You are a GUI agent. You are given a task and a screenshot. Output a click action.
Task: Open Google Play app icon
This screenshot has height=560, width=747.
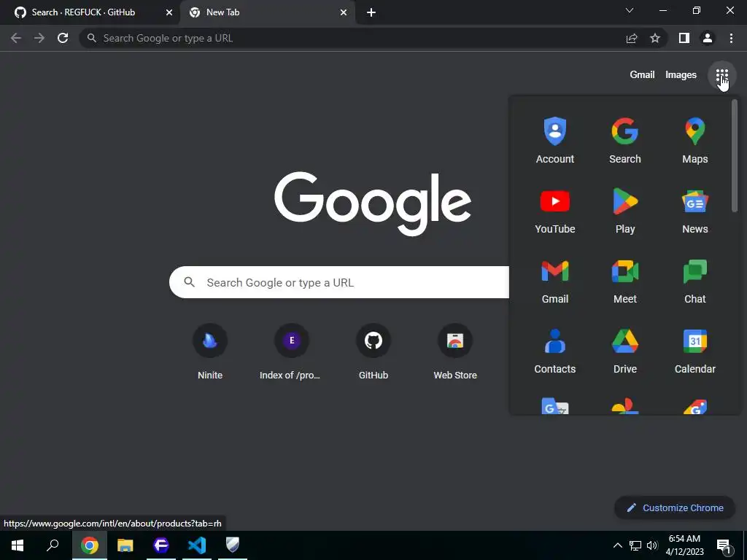[625, 211]
